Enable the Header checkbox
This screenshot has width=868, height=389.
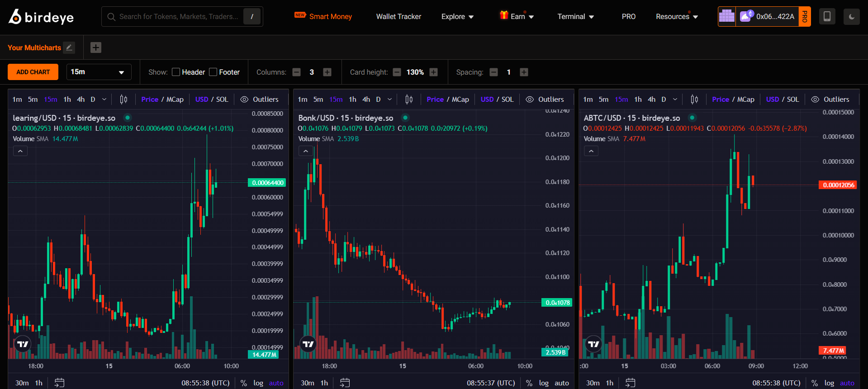click(176, 72)
